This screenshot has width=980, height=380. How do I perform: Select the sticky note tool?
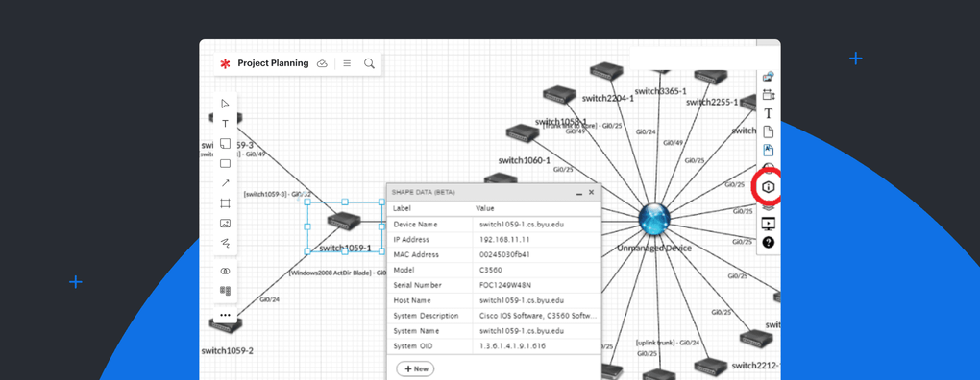(225, 144)
